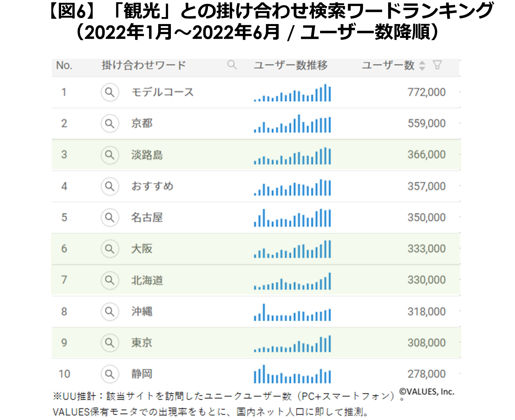Select the keyword 沖縄

(142, 312)
